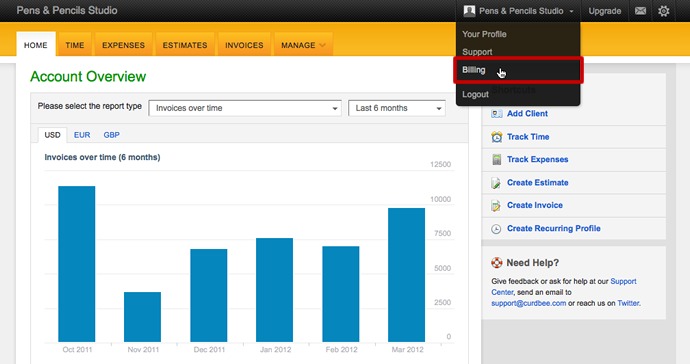Select Support from the account menu

477,52
